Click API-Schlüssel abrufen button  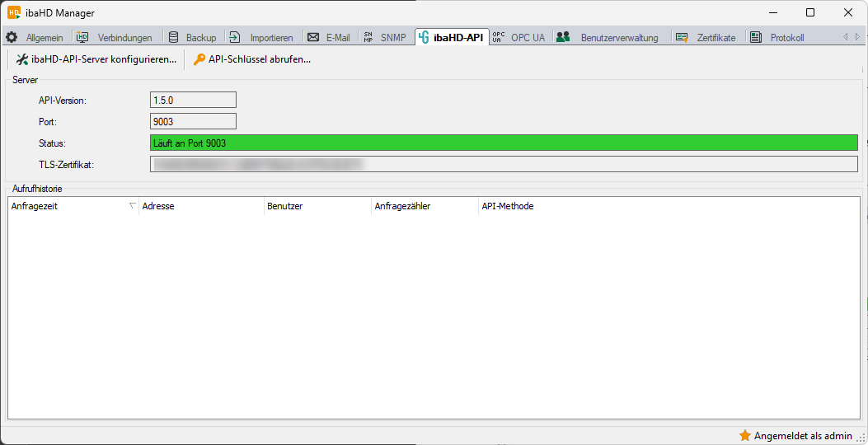tap(252, 60)
